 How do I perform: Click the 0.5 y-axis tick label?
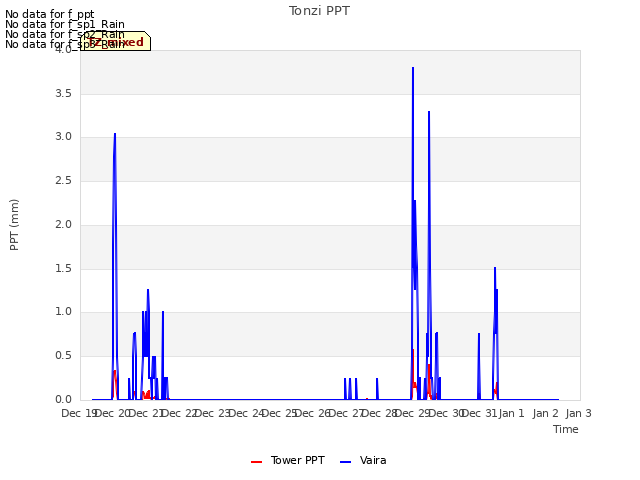coord(63,356)
